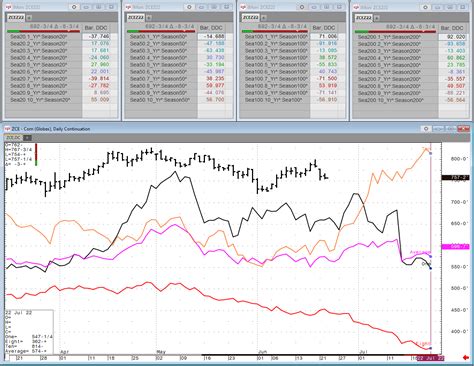Click the app logo in the Sea20 window title
474x366 pixels.
8,7
